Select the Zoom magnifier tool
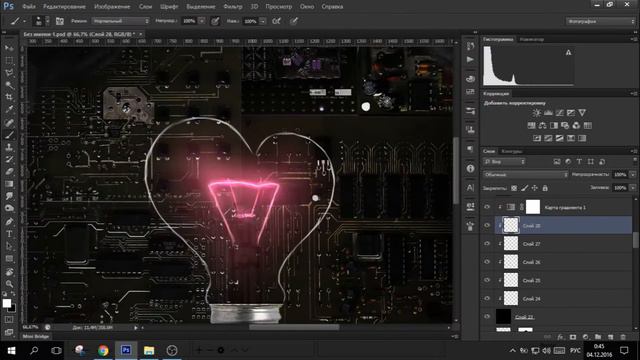640x360 pixels. coord(9,284)
